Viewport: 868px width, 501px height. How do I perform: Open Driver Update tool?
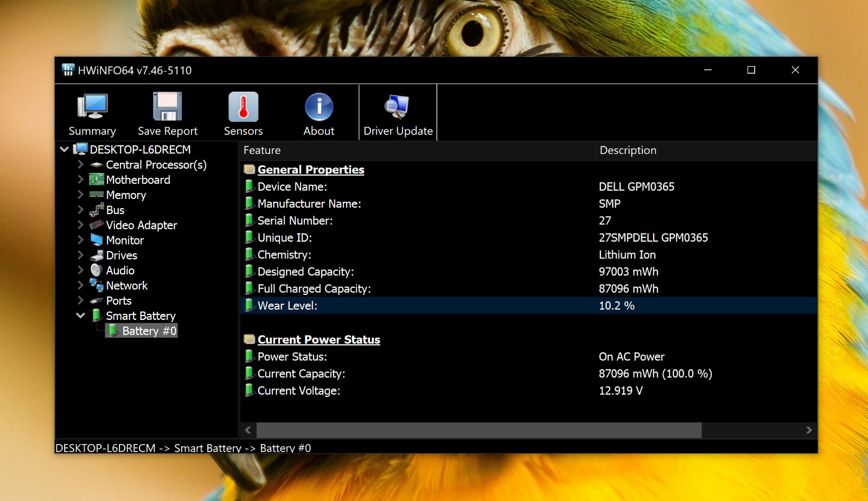[x=398, y=113]
